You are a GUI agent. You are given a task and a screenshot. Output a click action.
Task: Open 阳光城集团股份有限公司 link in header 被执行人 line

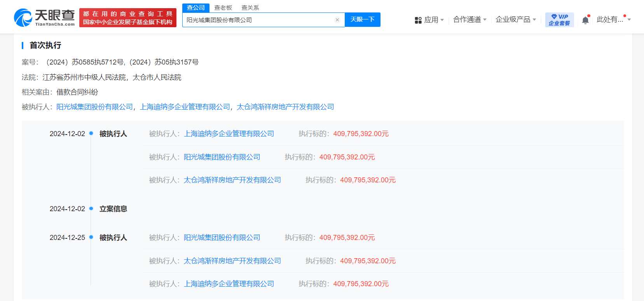click(94, 107)
